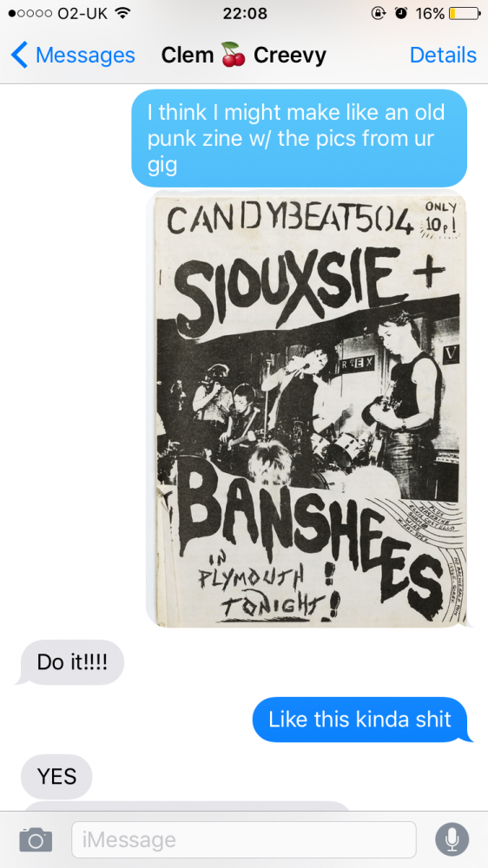Focus the iMessage text field
Viewport: 488px width, 868px height.
pos(244,839)
